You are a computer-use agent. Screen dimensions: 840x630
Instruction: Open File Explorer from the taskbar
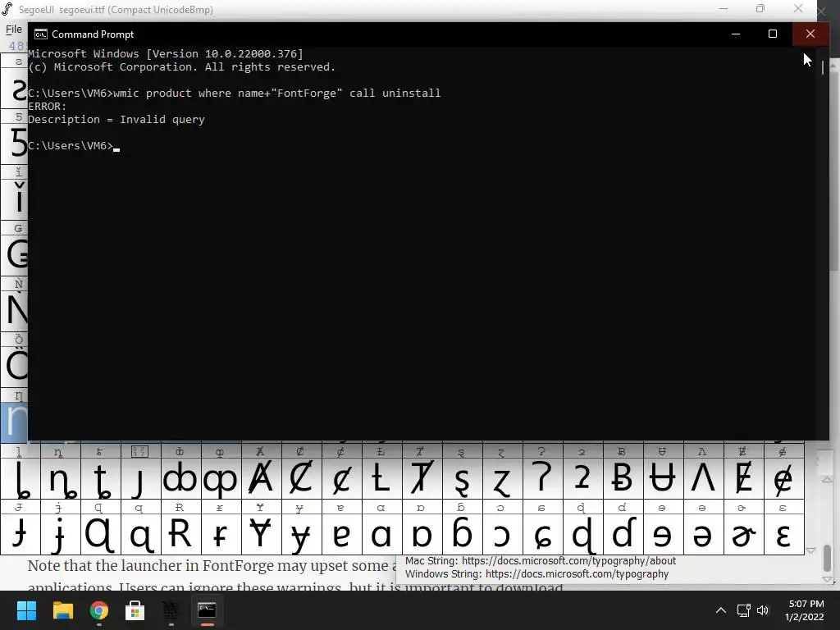pos(62,610)
